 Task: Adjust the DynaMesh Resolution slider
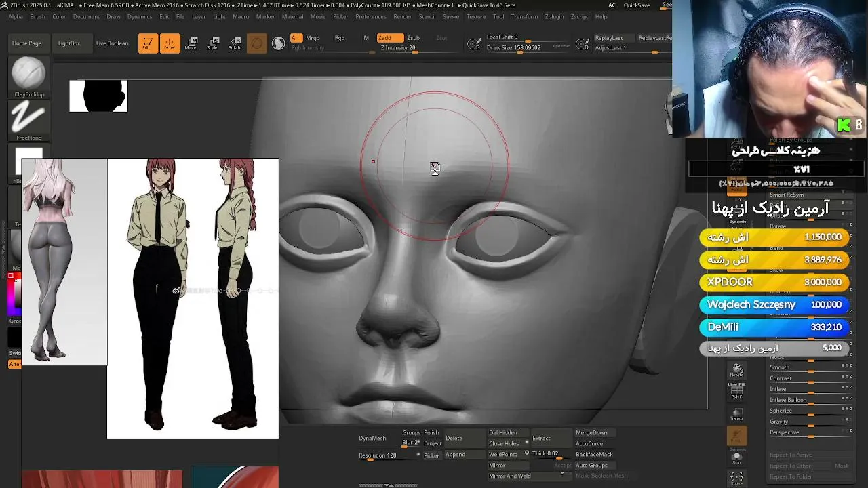click(x=388, y=455)
